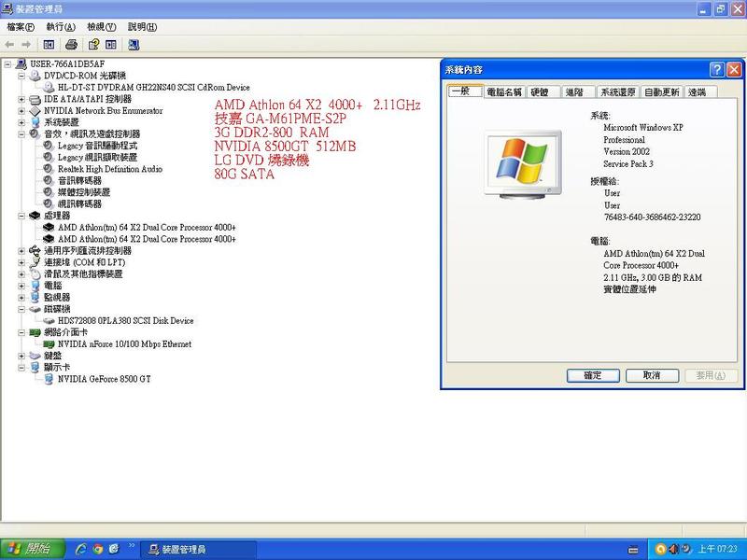Select the 一般 tab
The height and width of the screenshot is (560, 747).
465,91
